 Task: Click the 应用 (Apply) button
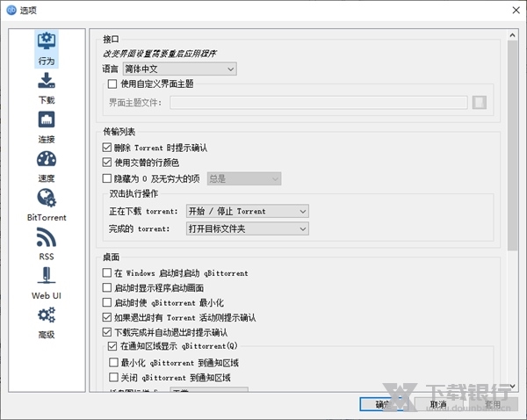493,404
